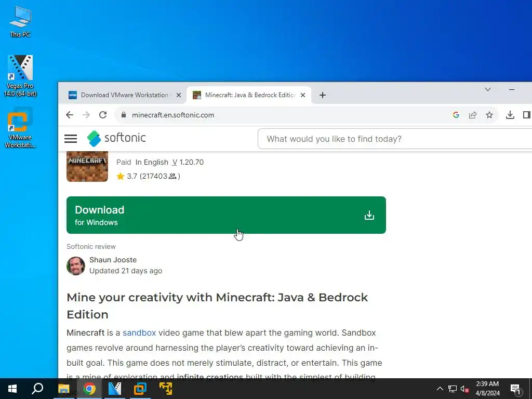Click the Shaun Jooste author name

click(113, 260)
